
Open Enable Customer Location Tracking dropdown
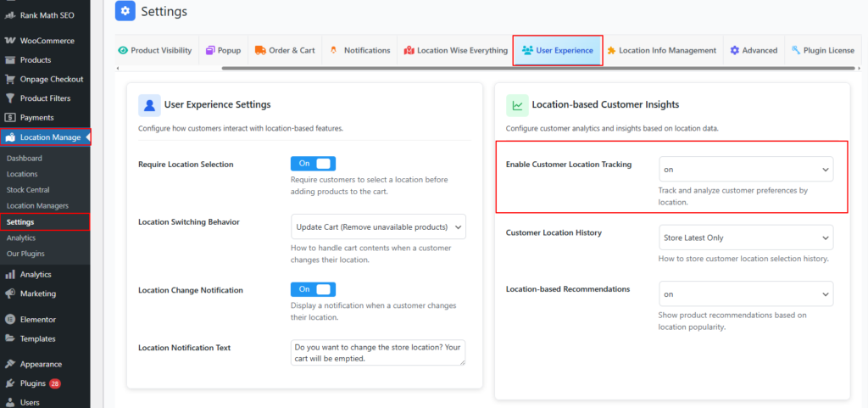746,170
